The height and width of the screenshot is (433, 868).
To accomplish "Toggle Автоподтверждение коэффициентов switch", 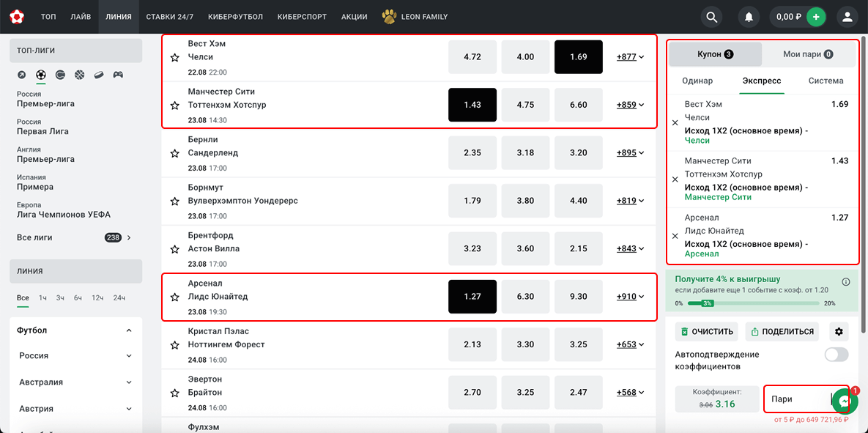I will [837, 355].
